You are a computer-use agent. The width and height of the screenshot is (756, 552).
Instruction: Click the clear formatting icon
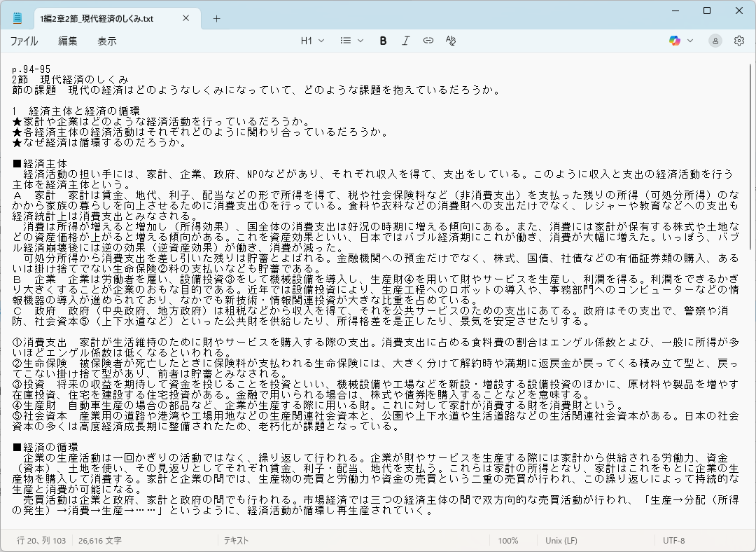tap(451, 41)
